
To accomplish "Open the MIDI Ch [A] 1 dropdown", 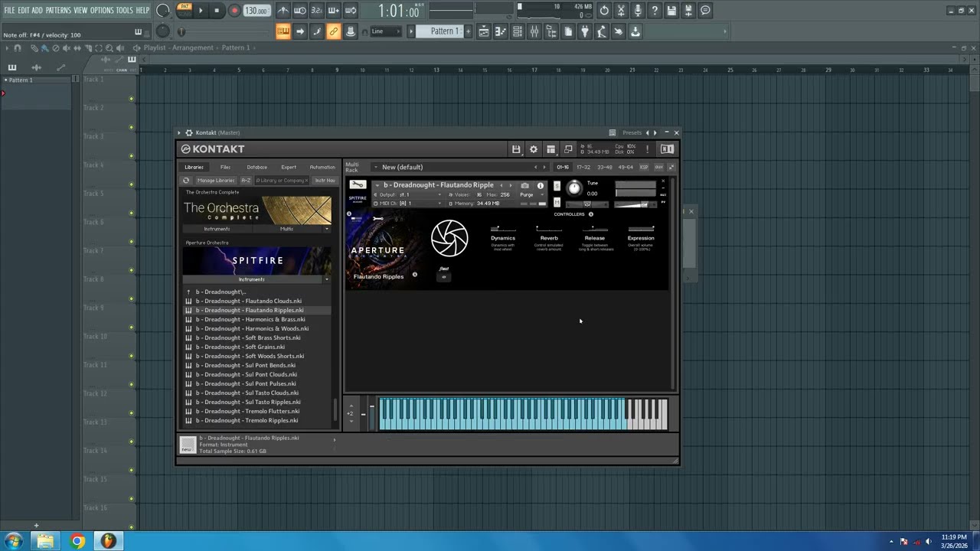I will 408,204.
